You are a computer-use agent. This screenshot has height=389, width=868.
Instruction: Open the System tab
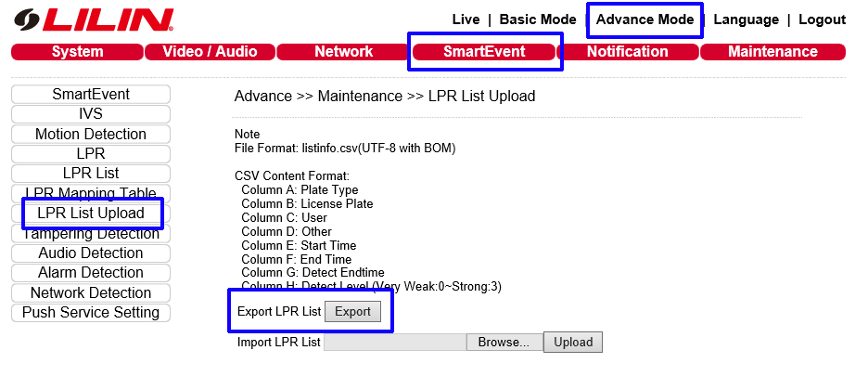click(78, 52)
